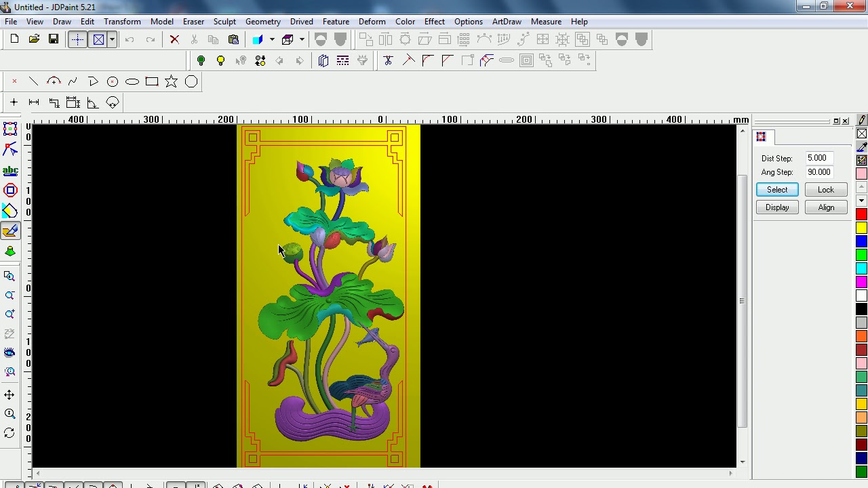868x488 pixels.
Task: Click the Lock button in right panel
Action: (826, 190)
